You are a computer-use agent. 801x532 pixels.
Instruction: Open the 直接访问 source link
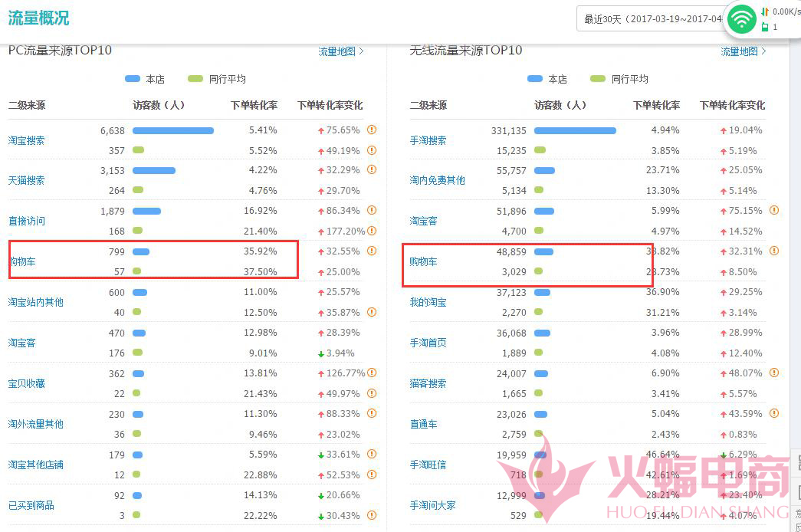tap(27, 221)
